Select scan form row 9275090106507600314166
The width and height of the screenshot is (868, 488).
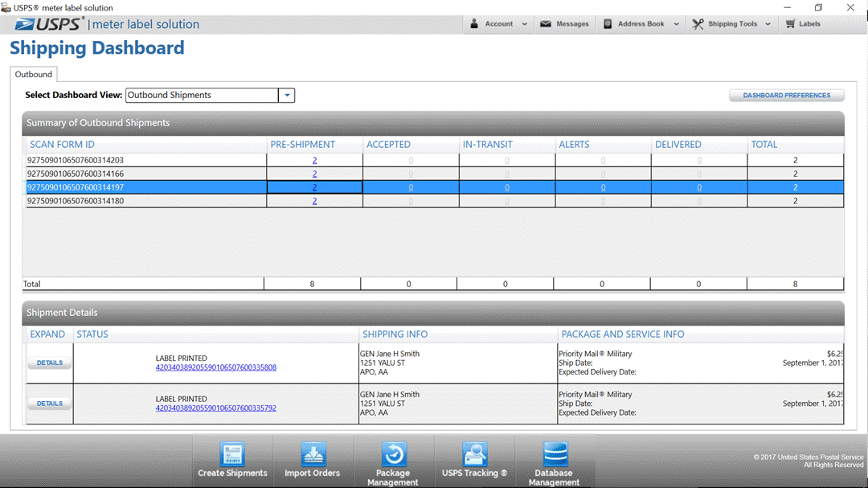click(435, 174)
